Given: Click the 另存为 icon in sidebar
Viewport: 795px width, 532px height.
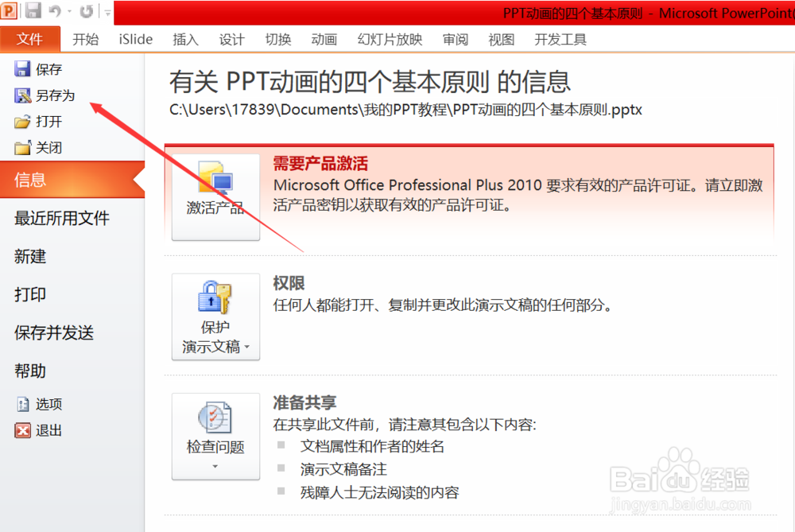Looking at the screenshot, I should pyautogui.click(x=22, y=95).
